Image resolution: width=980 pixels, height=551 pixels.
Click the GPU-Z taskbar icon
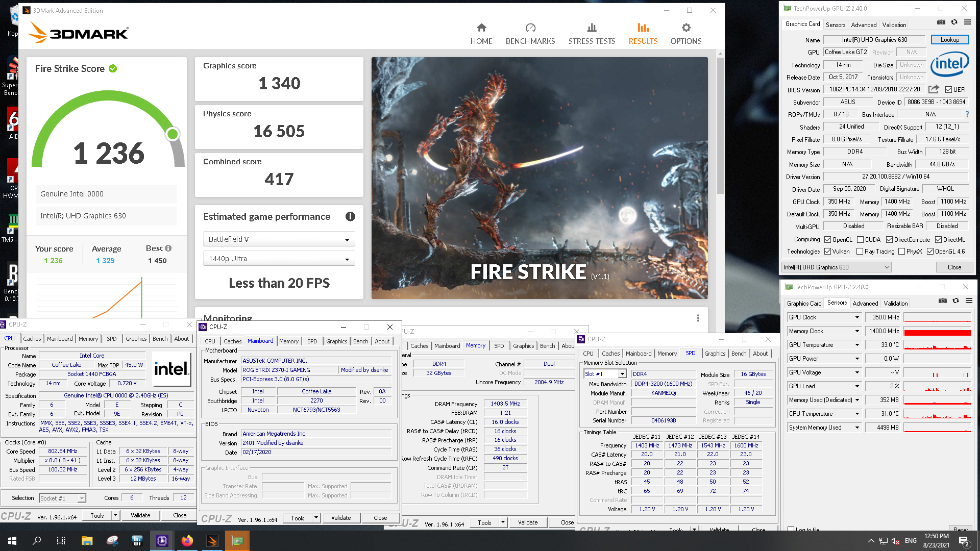[237, 541]
